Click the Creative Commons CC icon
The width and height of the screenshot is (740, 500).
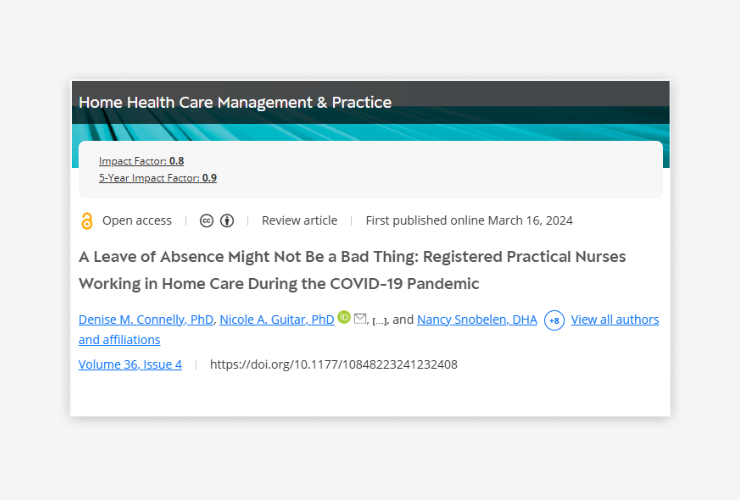coord(206,220)
